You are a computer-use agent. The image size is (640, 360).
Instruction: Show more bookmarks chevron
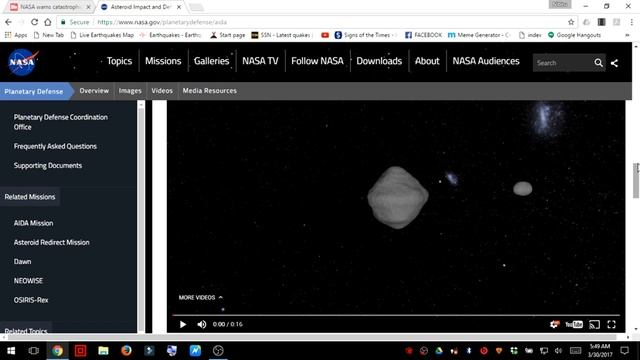627,35
